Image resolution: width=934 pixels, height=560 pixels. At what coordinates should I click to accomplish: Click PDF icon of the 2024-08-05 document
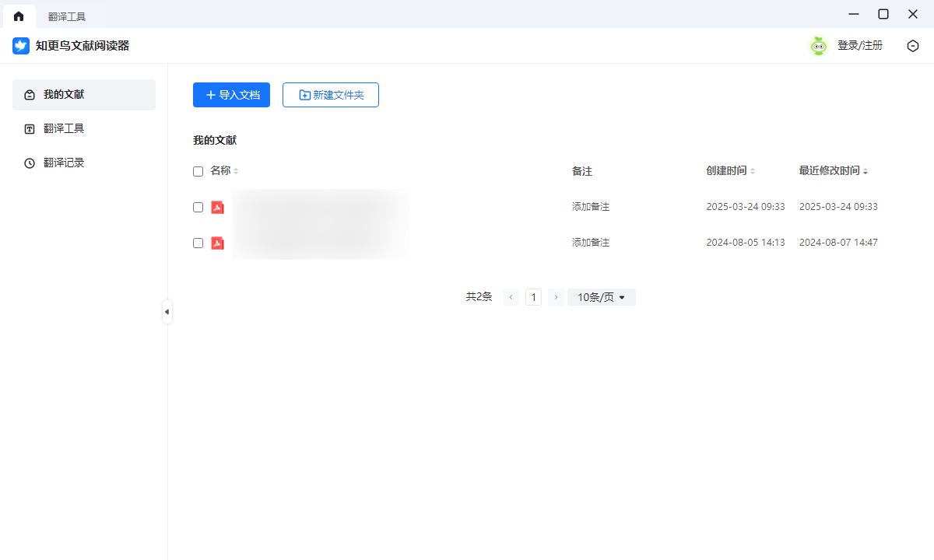[x=217, y=243]
